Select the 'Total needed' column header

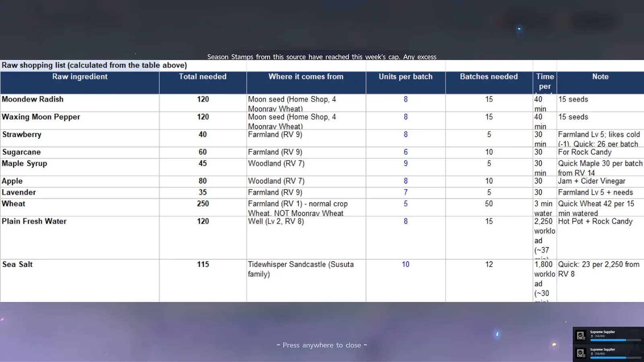pos(203,83)
